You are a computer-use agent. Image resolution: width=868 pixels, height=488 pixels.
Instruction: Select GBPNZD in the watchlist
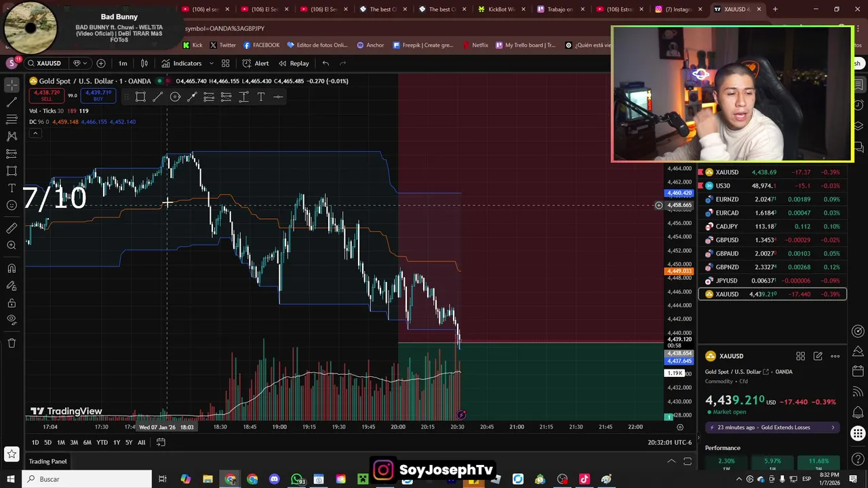(772, 267)
